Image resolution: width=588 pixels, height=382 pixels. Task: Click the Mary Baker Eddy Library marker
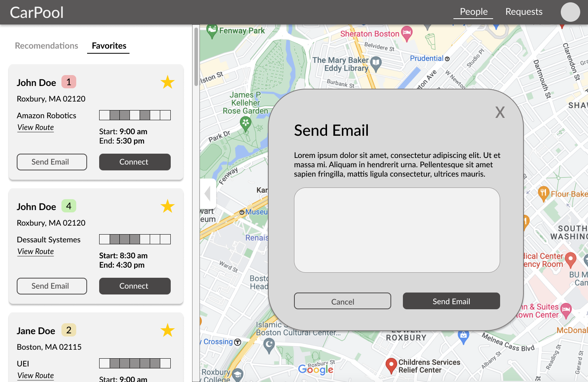[376, 65]
